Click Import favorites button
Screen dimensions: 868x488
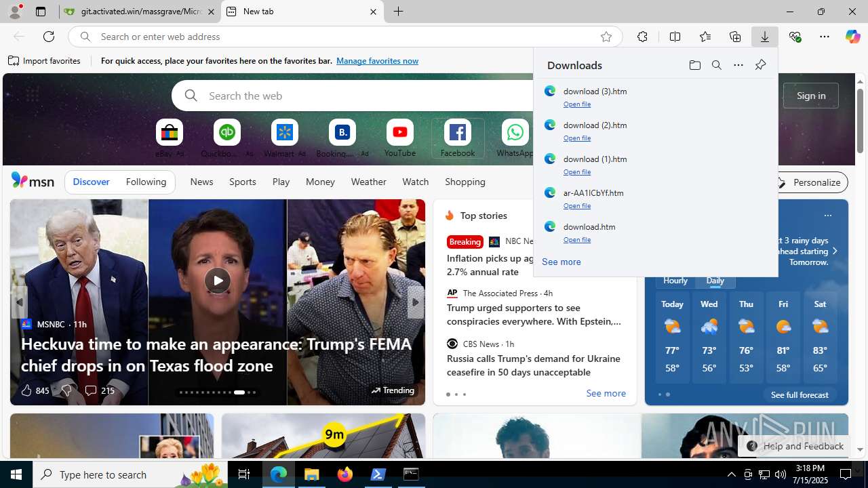tap(44, 61)
